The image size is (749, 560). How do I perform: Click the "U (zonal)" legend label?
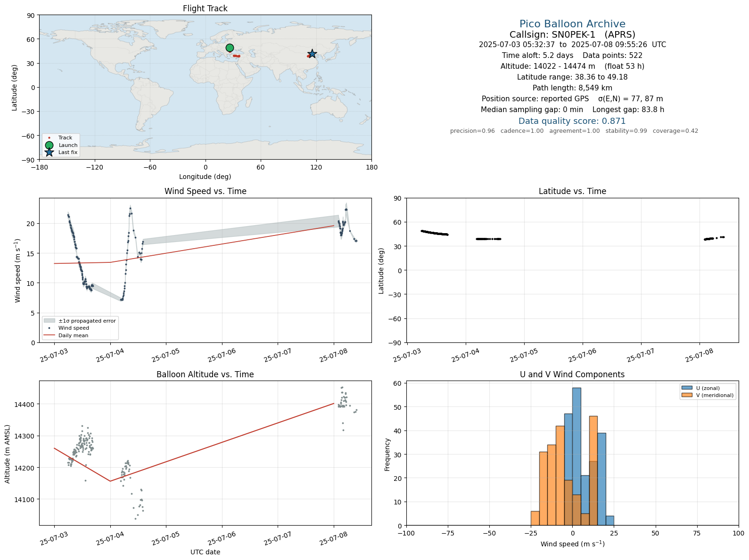point(708,388)
